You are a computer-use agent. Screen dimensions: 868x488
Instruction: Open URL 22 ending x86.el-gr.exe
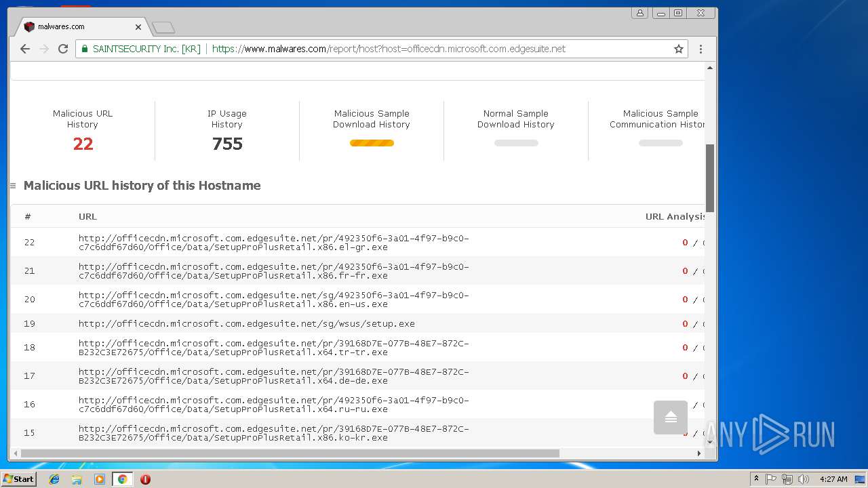point(273,243)
